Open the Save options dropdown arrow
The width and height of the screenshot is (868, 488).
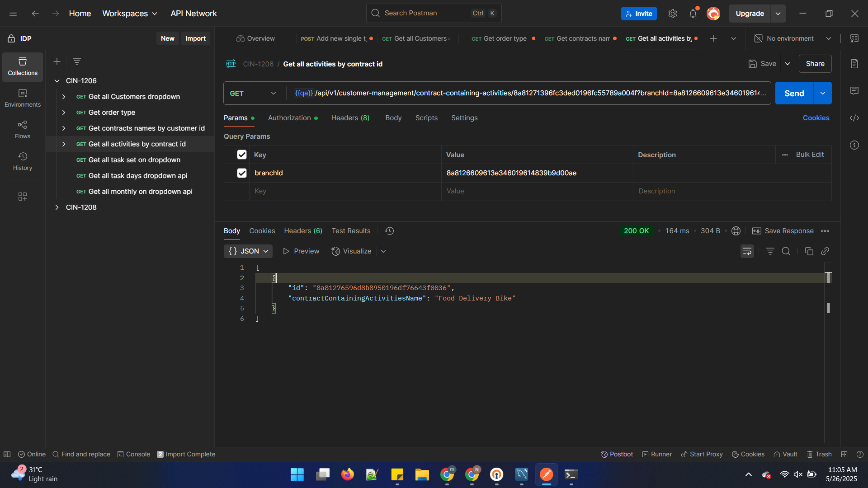(788, 64)
